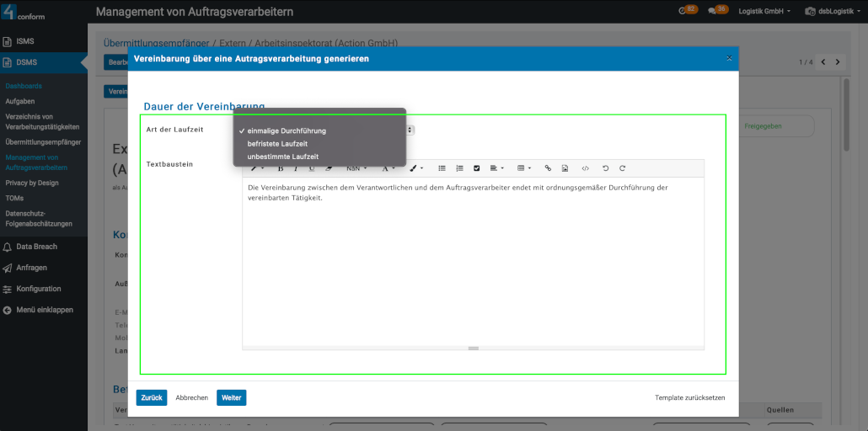Pick the 'einmalige Durchführung' option

point(287,131)
